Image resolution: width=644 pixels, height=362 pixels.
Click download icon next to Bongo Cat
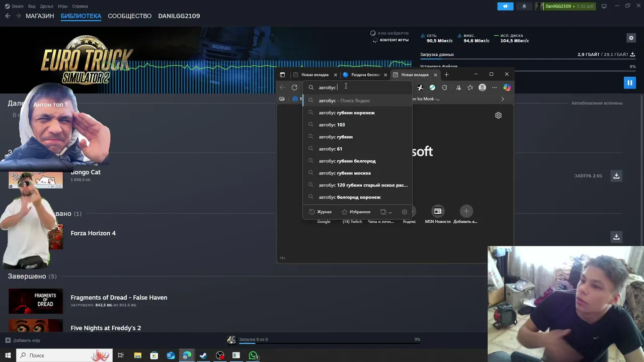click(x=616, y=175)
